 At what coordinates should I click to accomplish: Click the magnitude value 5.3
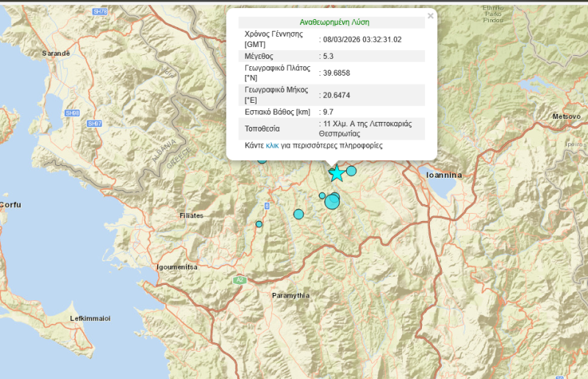[329, 56]
